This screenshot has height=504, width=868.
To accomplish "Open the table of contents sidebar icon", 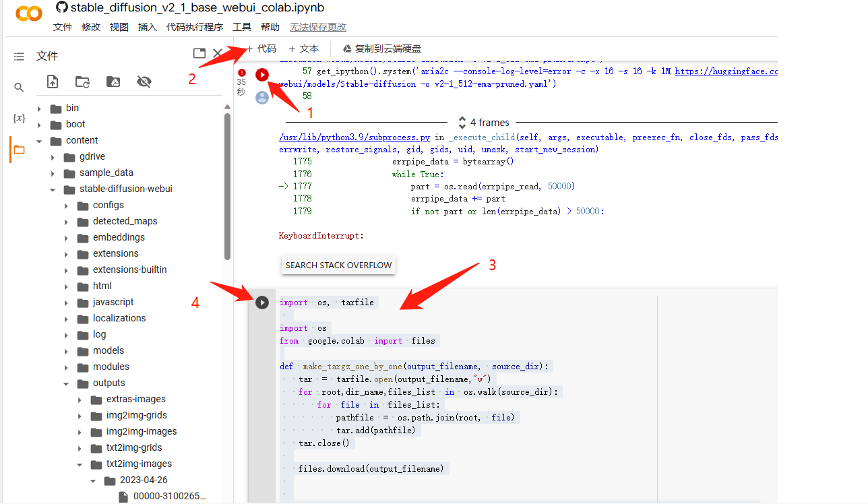I will [x=19, y=57].
